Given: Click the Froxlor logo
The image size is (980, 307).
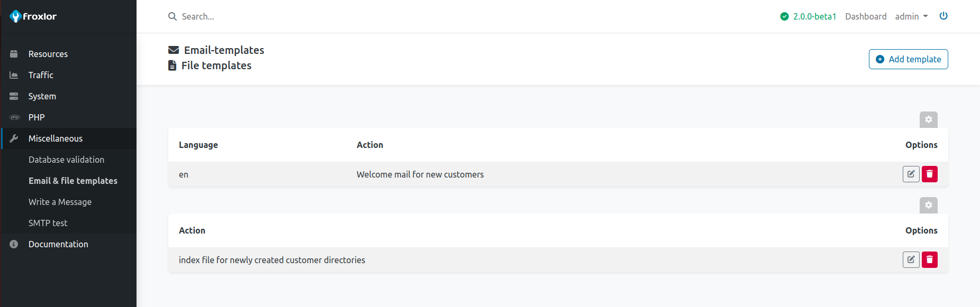Looking at the screenshot, I should coord(33,16).
